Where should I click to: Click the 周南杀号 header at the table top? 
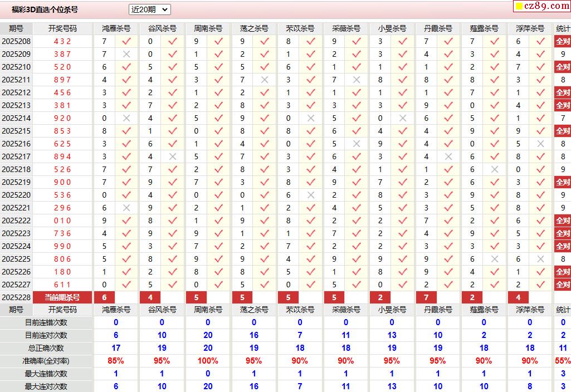208,28
